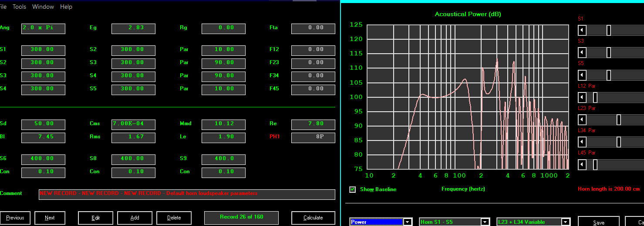Click the L23 Par slider thumb
The image size is (644, 226).
tap(619, 120)
